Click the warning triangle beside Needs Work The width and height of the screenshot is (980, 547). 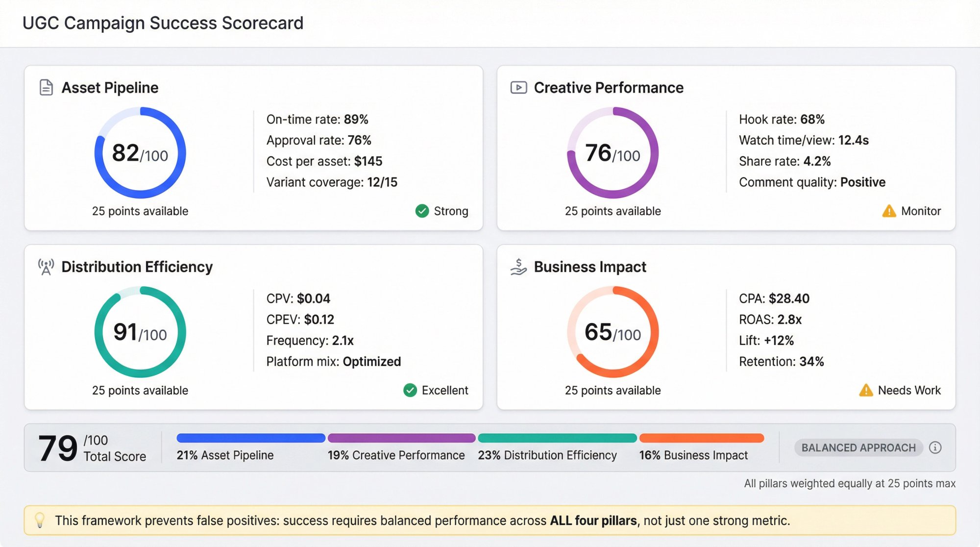865,390
